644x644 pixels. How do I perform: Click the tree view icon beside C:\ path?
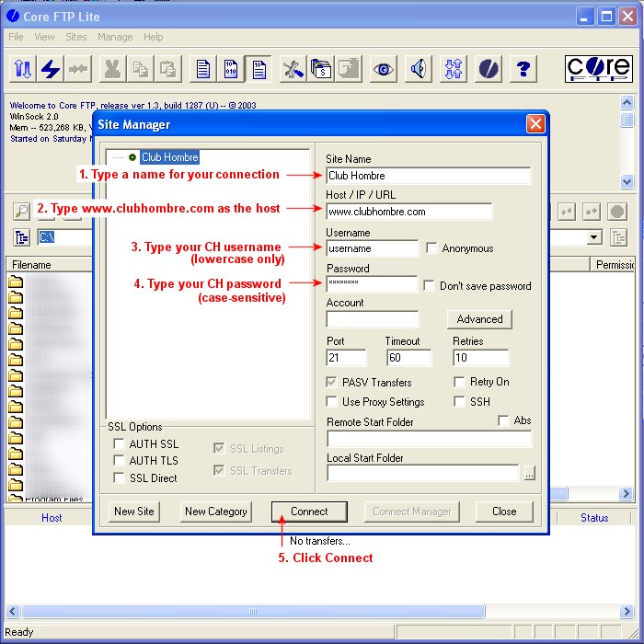tap(22, 237)
